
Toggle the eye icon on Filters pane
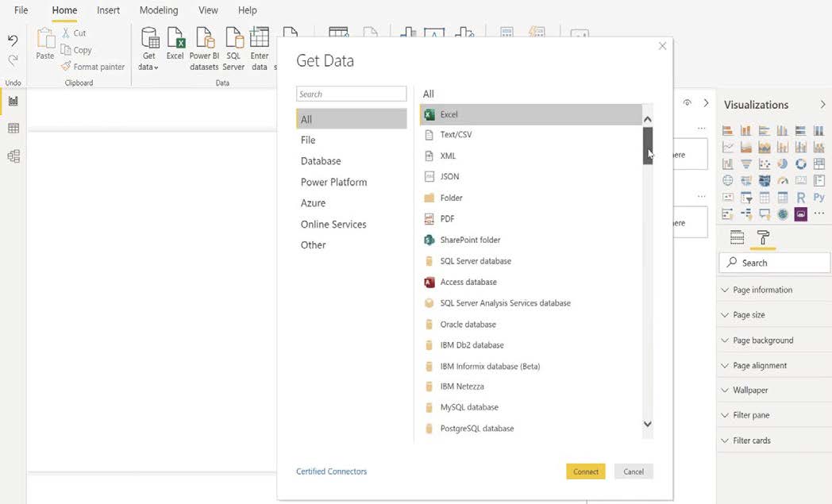point(688,103)
